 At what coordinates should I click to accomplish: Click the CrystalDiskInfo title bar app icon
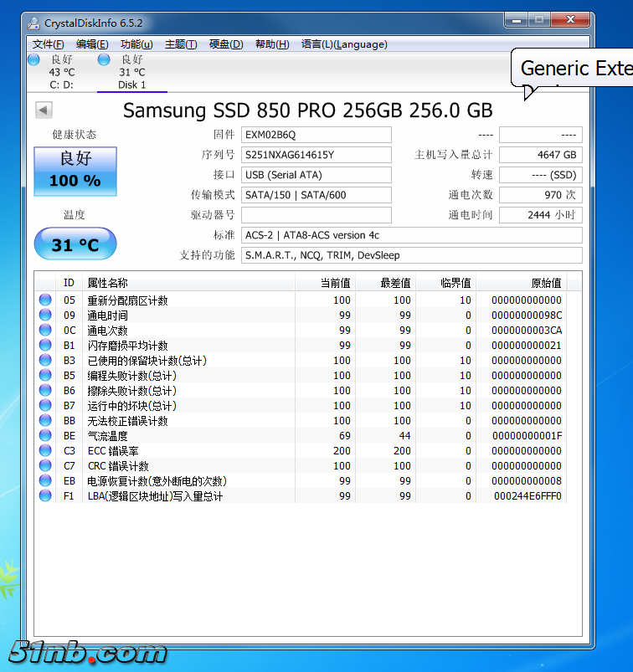(x=32, y=20)
